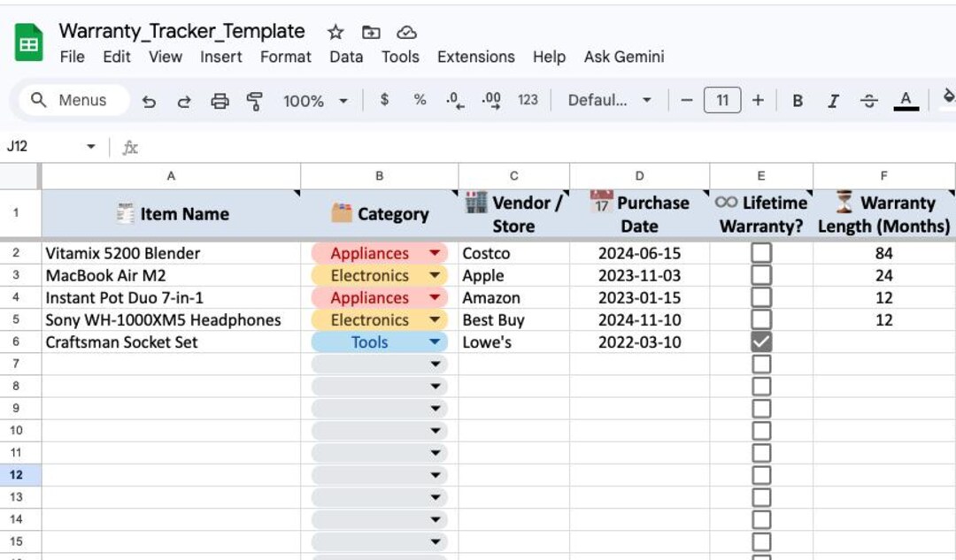Select the warranty length 84 cell
956x560 pixels.
pos(883,253)
